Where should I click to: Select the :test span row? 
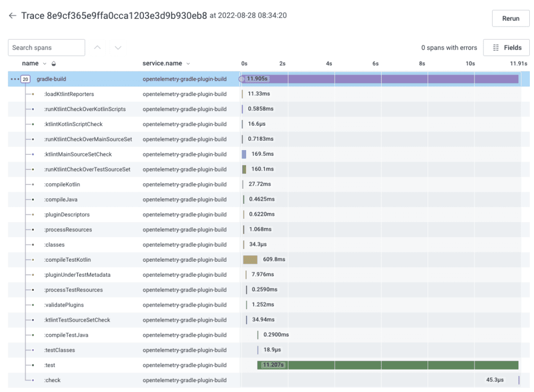coord(50,365)
